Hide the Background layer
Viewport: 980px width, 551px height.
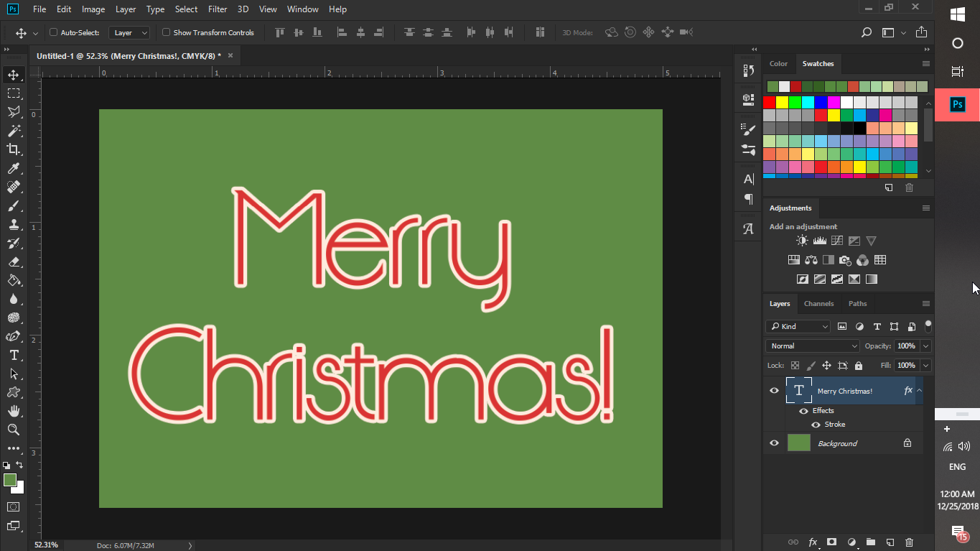(x=774, y=443)
